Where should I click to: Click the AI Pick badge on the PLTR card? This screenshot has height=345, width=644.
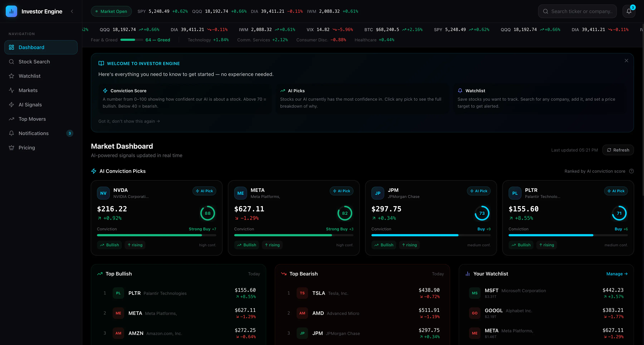pos(616,191)
